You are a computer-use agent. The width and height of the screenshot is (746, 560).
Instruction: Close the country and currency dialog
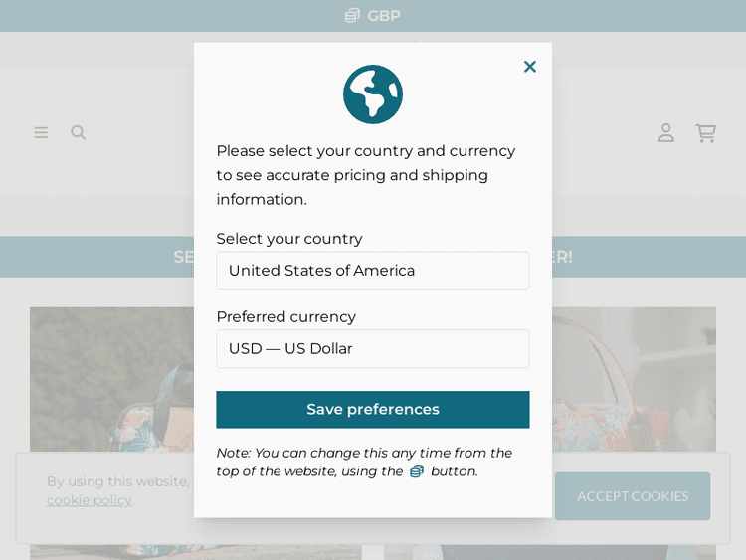530,67
